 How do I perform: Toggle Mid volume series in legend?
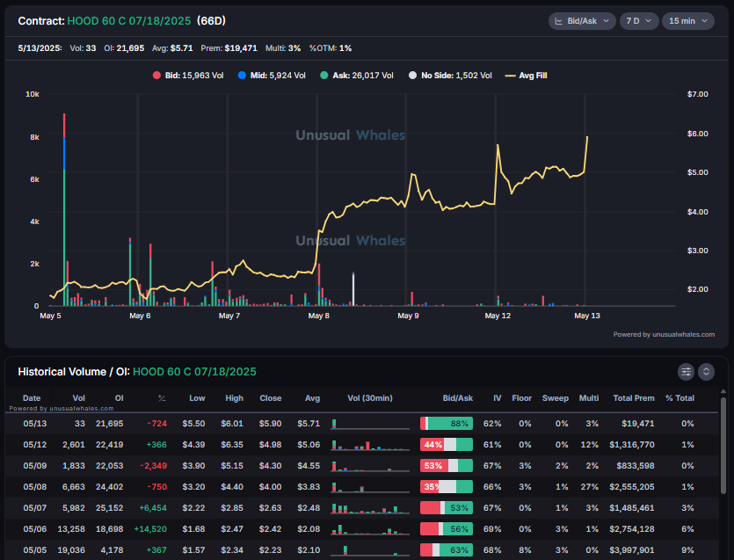pyautogui.click(x=272, y=76)
